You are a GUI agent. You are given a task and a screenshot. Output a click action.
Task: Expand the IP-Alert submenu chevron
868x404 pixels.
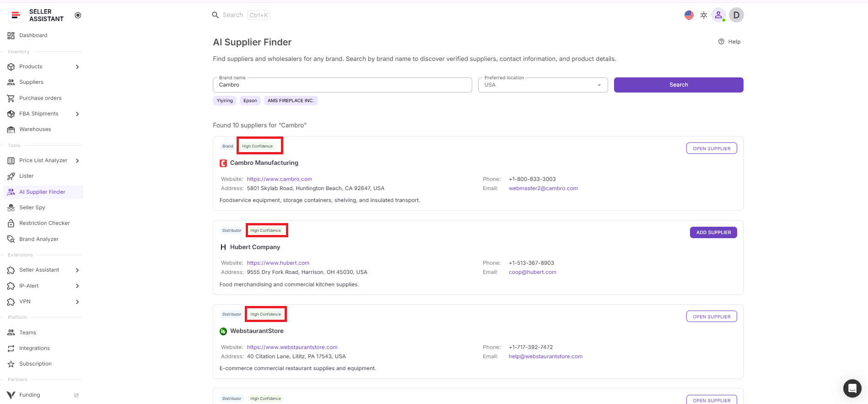[x=77, y=286]
